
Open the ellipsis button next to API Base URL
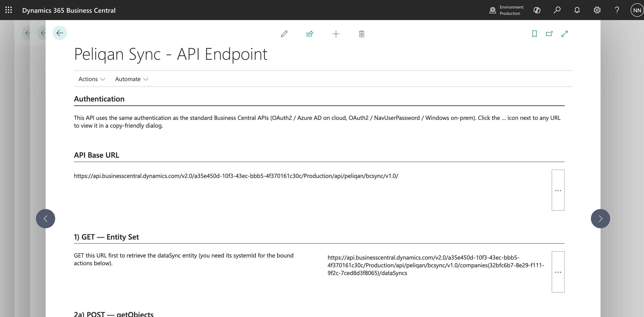(558, 190)
